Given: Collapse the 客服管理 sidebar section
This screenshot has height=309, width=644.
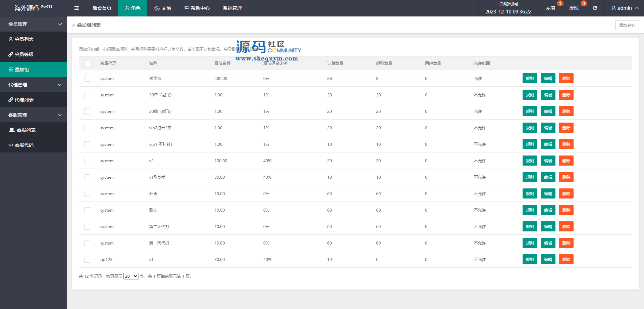Looking at the screenshot, I should click(34, 115).
